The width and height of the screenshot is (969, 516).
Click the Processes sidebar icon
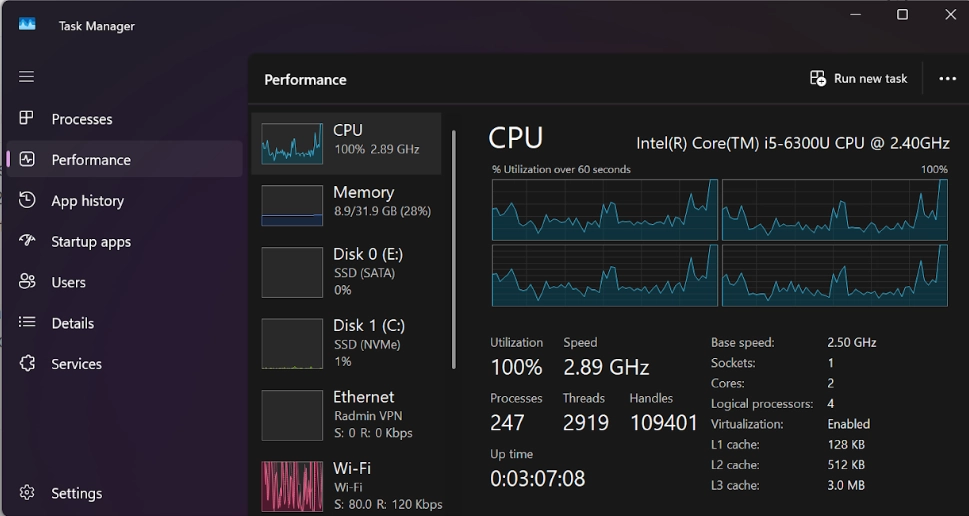tap(27, 118)
